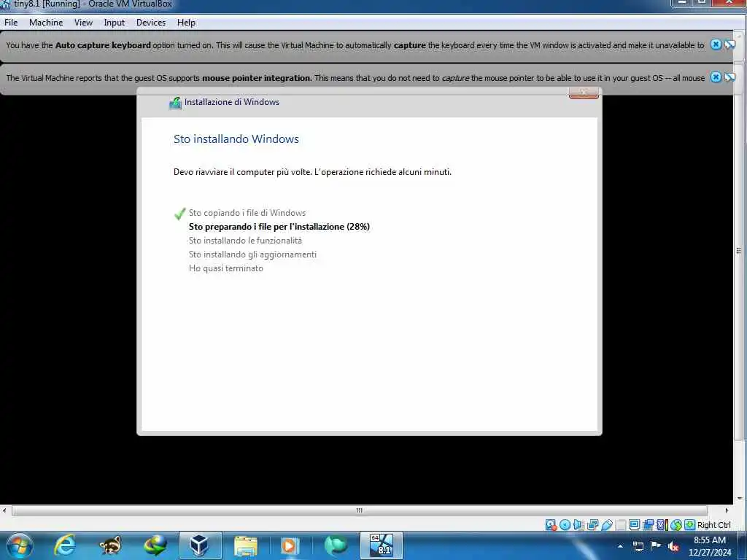Switch to VirtualBox Manager taskbar button

pyautogui.click(x=200, y=545)
